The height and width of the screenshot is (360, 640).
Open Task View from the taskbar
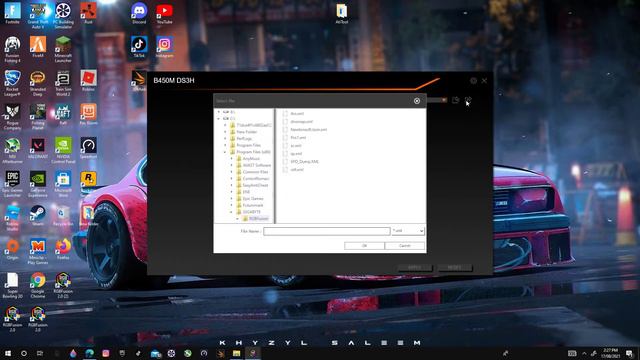(40, 353)
